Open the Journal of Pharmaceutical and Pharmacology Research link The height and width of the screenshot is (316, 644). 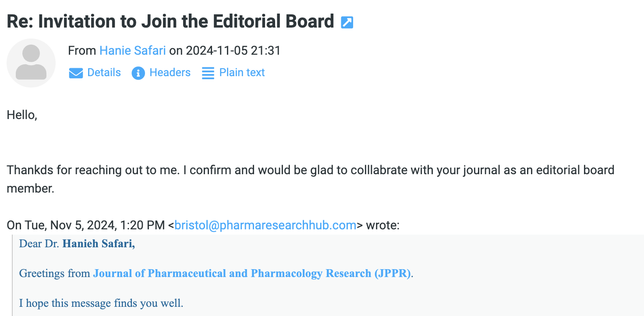point(252,274)
